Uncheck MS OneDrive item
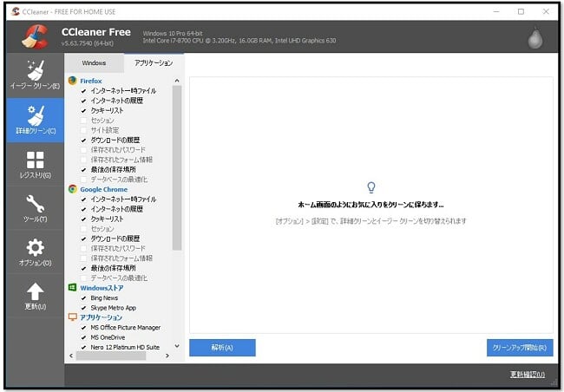 [x=83, y=337]
